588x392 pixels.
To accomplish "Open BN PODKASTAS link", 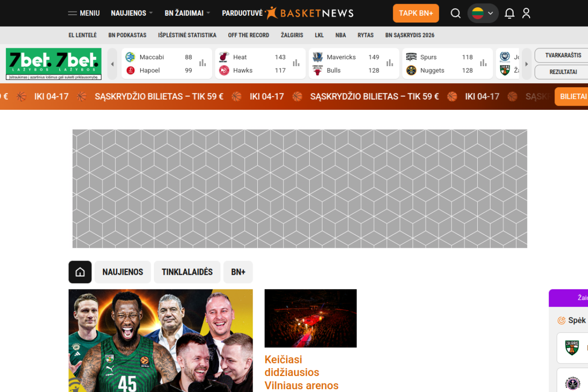I will tap(127, 35).
